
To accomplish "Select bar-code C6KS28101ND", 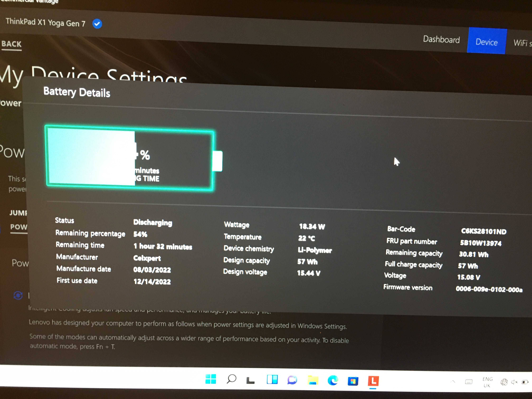I will 484,231.
